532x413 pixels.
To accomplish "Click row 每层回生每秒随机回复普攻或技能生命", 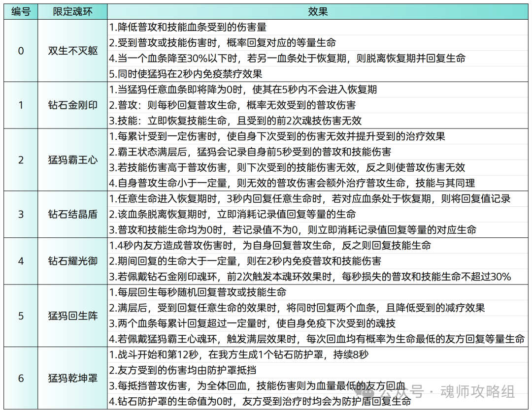I will (318, 292).
